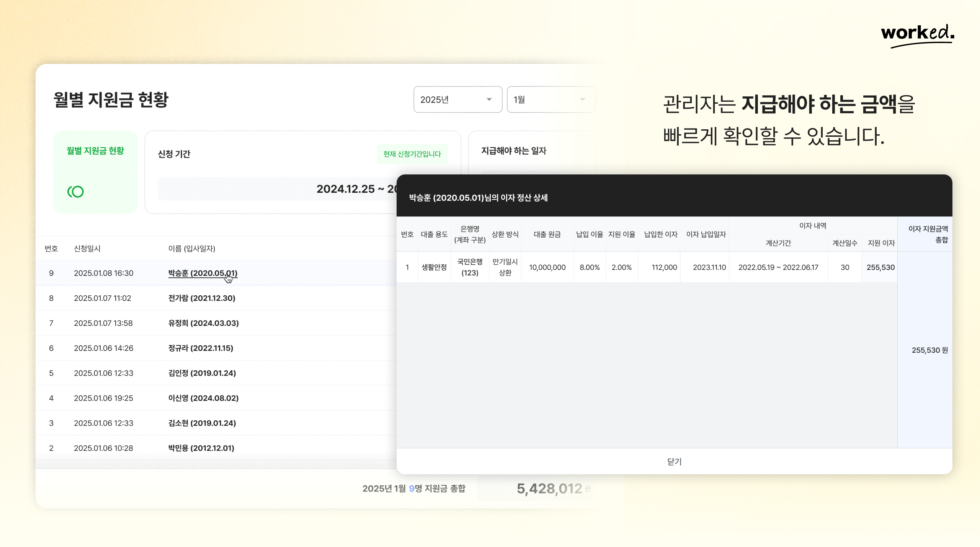The height and width of the screenshot is (547, 980).
Task: Click the arrow on the 2025년 selector
Action: [489, 99]
